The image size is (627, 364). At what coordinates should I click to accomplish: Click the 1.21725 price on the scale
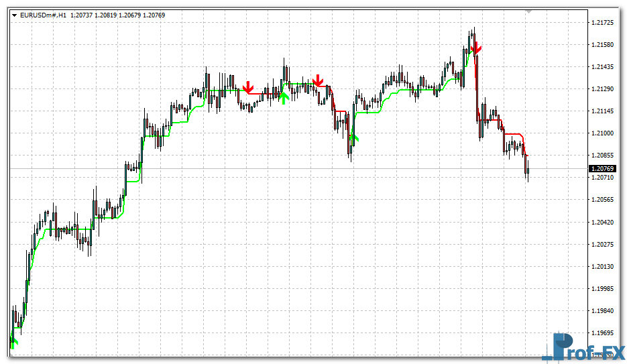coord(604,23)
